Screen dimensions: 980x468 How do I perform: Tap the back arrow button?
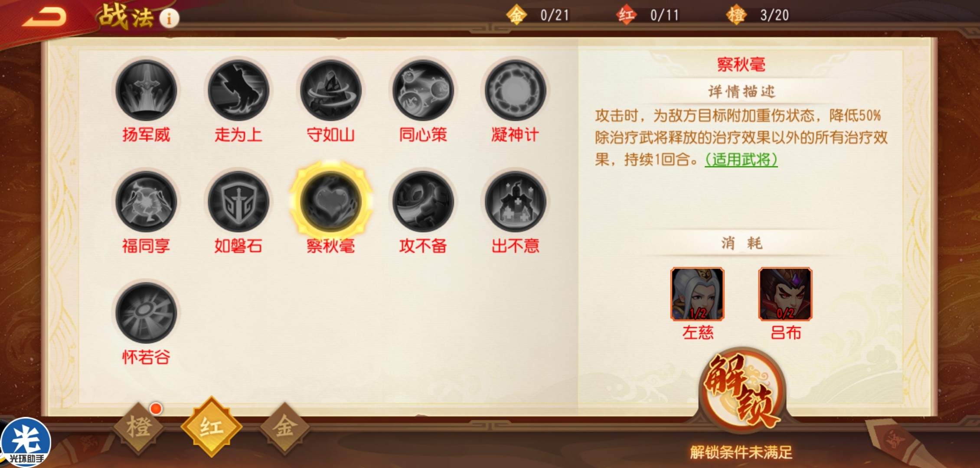[x=44, y=17]
